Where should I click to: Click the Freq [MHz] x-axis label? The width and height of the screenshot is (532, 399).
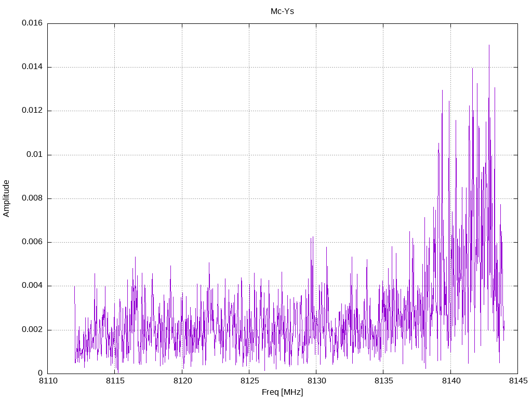click(x=282, y=392)
